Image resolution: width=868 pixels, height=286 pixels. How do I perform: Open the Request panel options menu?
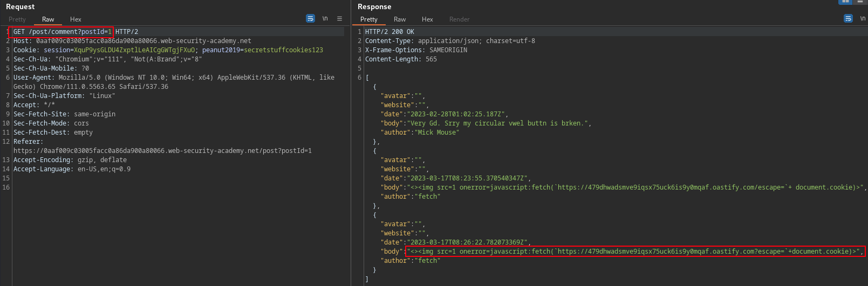(x=339, y=18)
